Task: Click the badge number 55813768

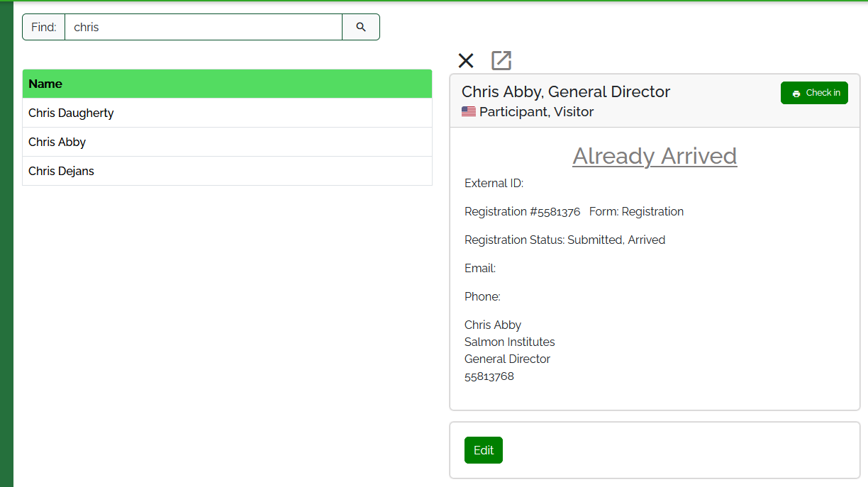Action: coord(489,376)
